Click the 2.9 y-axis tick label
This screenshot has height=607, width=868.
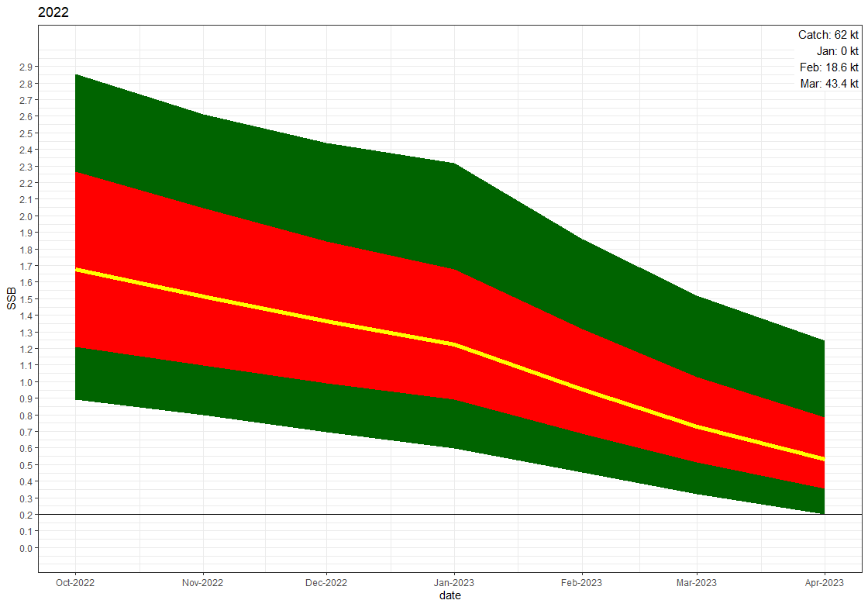coord(26,67)
